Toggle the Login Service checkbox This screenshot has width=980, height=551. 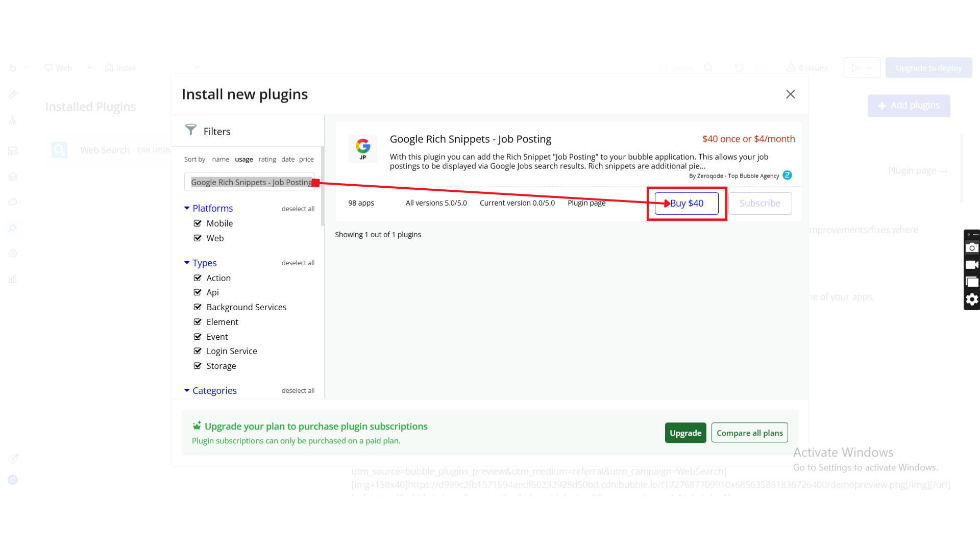[198, 351]
